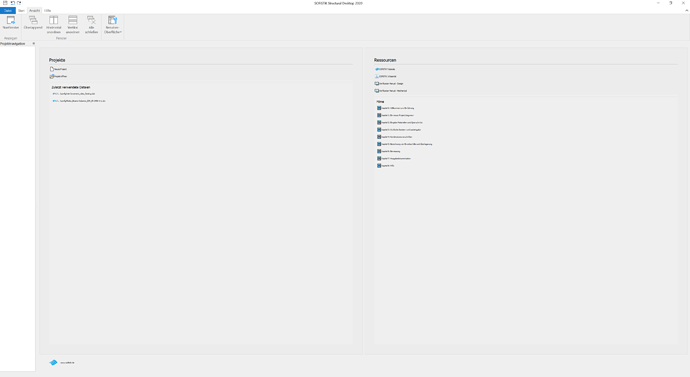
Task: Play the Kapitel 8 Info film
Action: pos(385,166)
